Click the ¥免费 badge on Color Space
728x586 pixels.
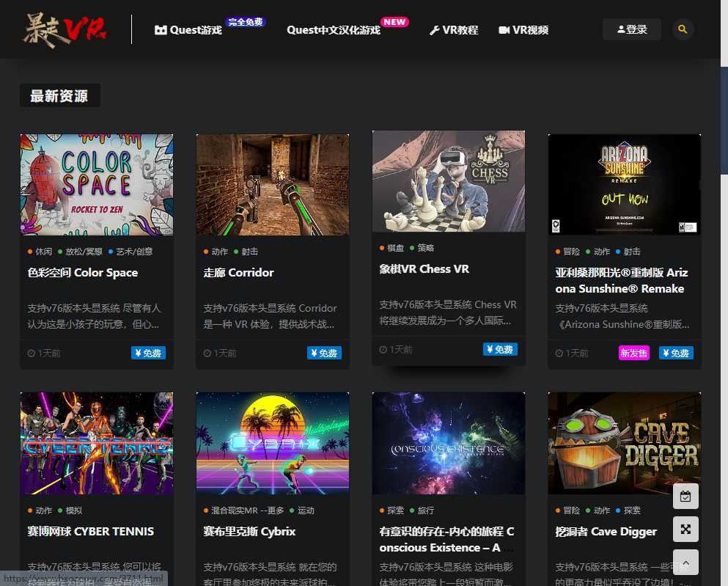(x=148, y=353)
